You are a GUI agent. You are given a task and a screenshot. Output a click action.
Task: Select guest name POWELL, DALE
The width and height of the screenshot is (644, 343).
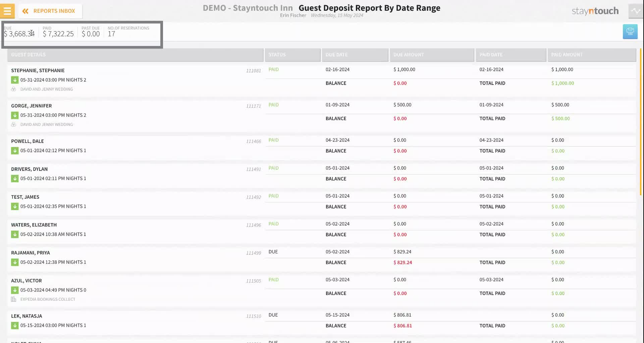pyautogui.click(x=28, y=141)
